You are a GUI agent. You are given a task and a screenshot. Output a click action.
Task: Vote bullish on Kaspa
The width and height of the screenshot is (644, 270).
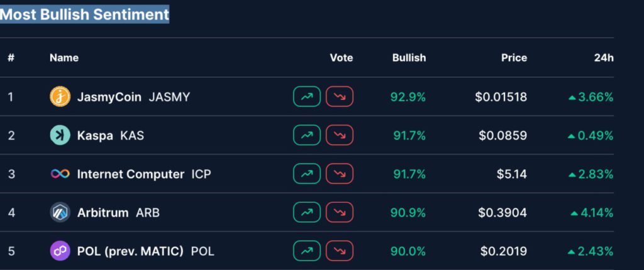pos(307,135)
